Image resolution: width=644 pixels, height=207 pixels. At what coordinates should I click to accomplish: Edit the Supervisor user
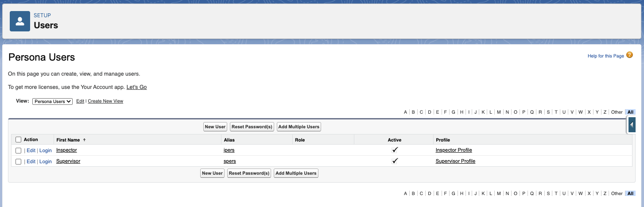pyautogui.click(x=31, y=161)
